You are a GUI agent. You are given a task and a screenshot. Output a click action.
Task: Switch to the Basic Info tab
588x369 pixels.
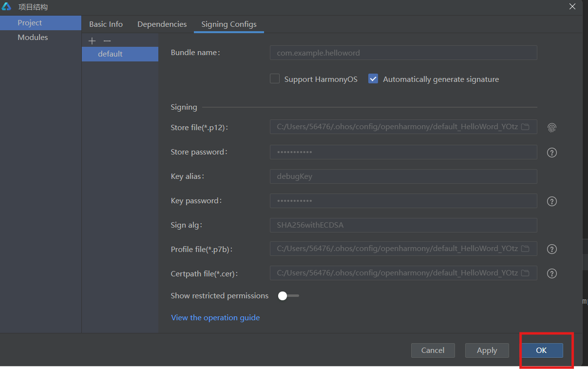[106, 24]
